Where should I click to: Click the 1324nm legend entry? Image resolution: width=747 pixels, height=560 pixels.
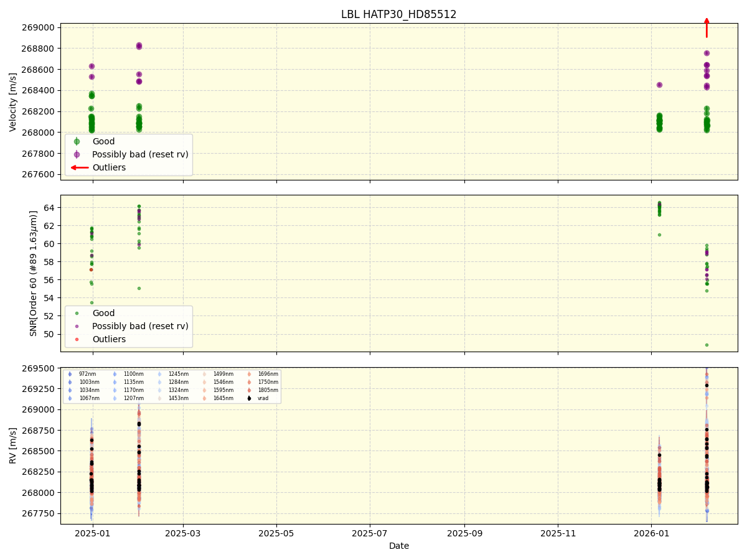[173, 390]
